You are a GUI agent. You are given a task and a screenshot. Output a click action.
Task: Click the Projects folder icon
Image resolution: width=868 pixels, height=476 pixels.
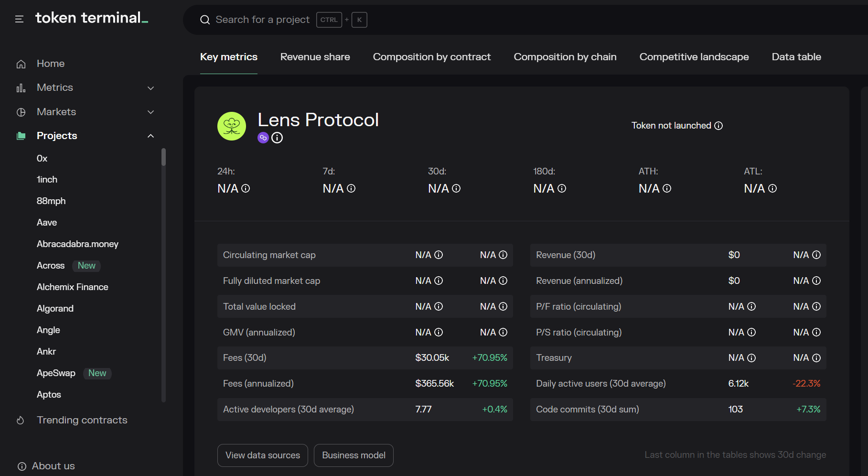[x=21, y=136]
